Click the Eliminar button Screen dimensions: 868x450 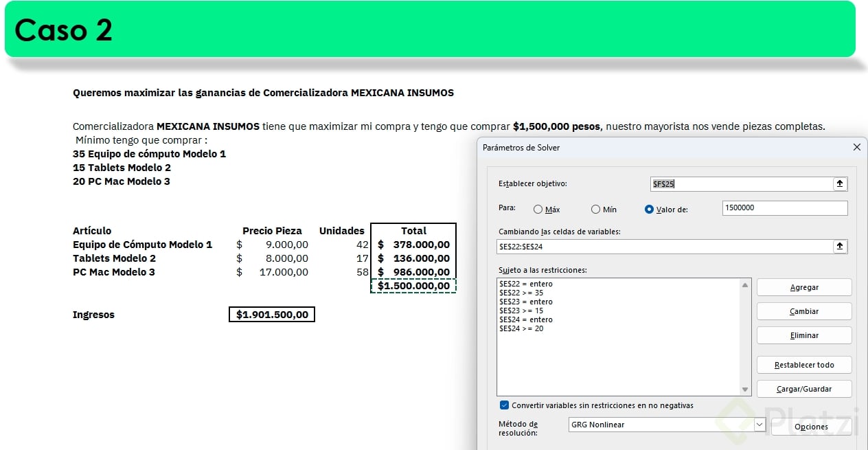click(804, 335)
